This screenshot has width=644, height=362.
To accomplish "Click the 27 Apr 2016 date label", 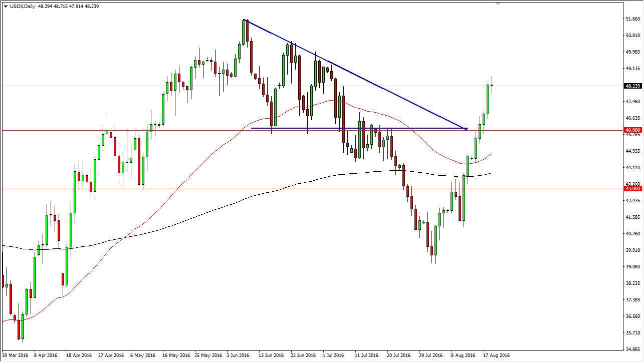I will click(111, 356).
